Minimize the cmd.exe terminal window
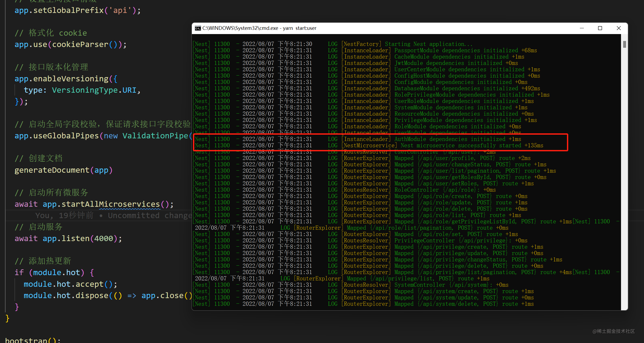644x343 pixels. [582, 28]
